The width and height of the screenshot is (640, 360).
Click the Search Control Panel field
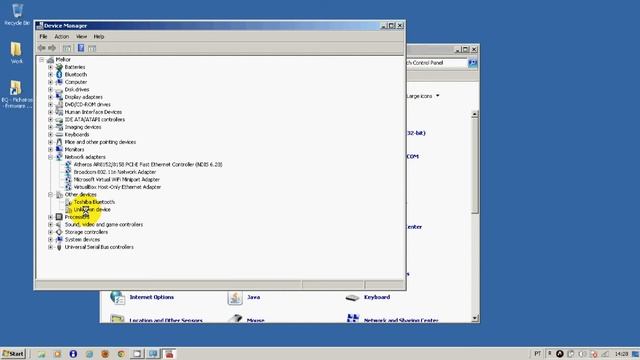tap(437, 63)
